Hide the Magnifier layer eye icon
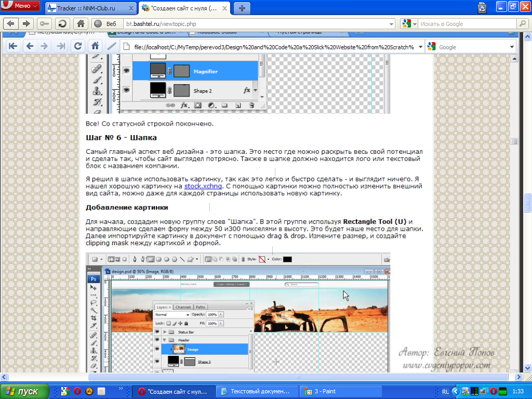The height and width of the screenshot is (399, 532). [x=126, y=71]
